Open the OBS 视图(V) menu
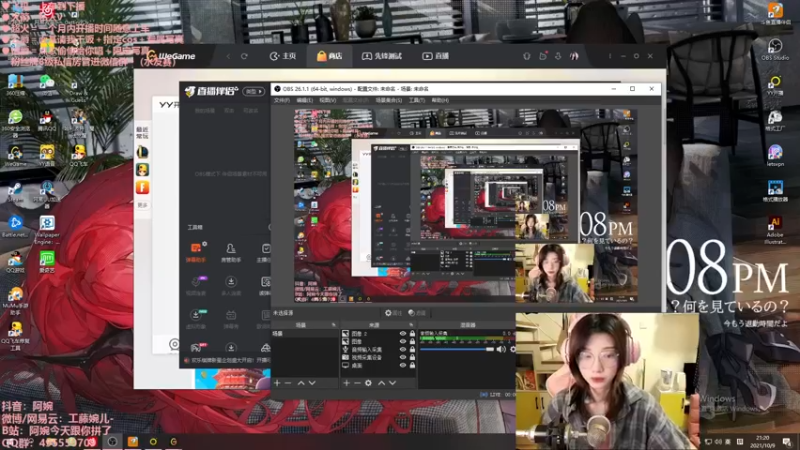 point(328,101)
